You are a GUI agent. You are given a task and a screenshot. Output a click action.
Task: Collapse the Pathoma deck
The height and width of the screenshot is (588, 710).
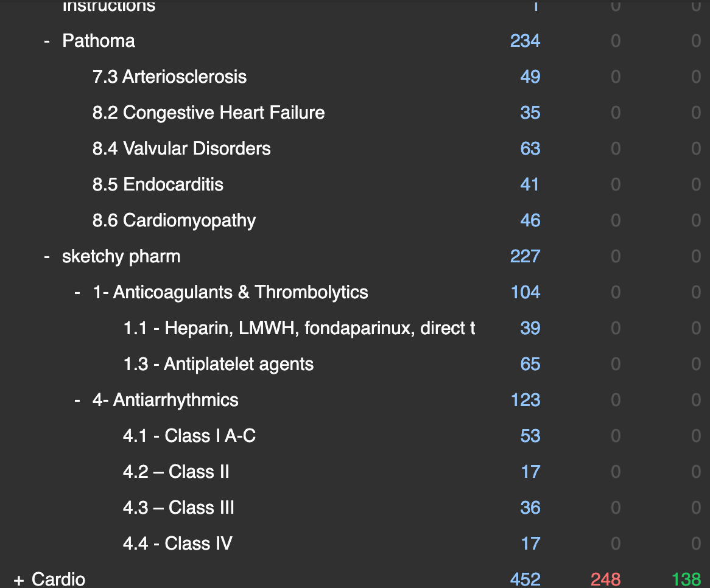pyautogui.click(x=47, y=41)
